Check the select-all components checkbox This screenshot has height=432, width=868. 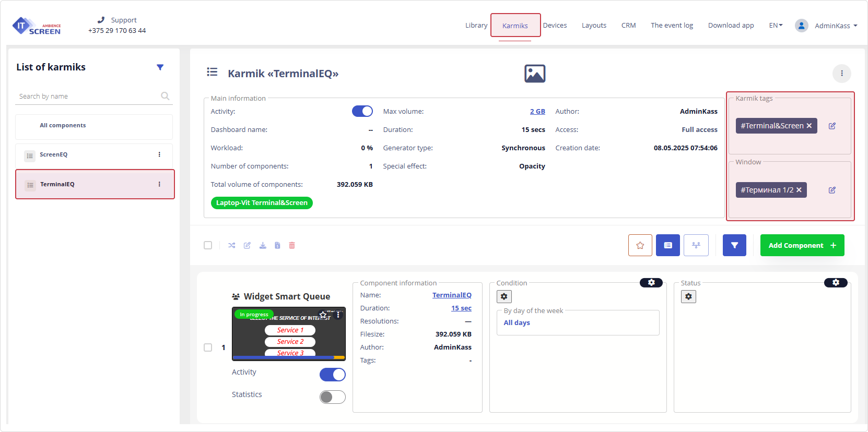(208, 245)
